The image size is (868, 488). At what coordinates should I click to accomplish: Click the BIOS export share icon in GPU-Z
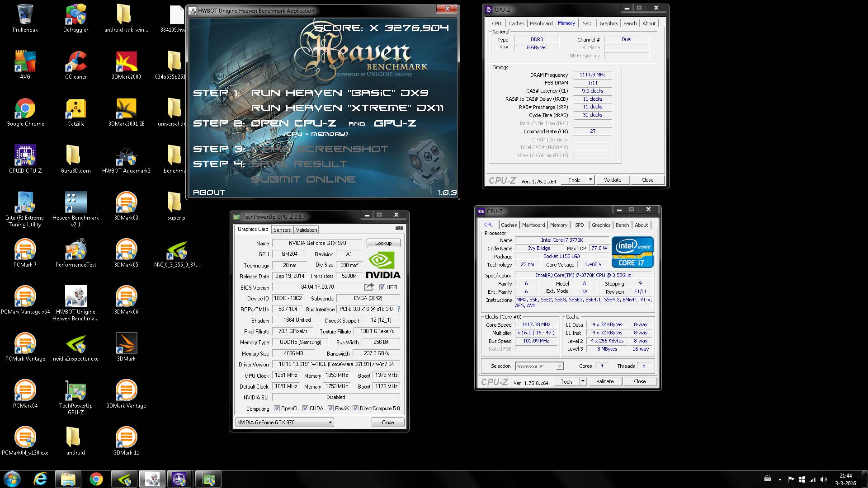369,287
